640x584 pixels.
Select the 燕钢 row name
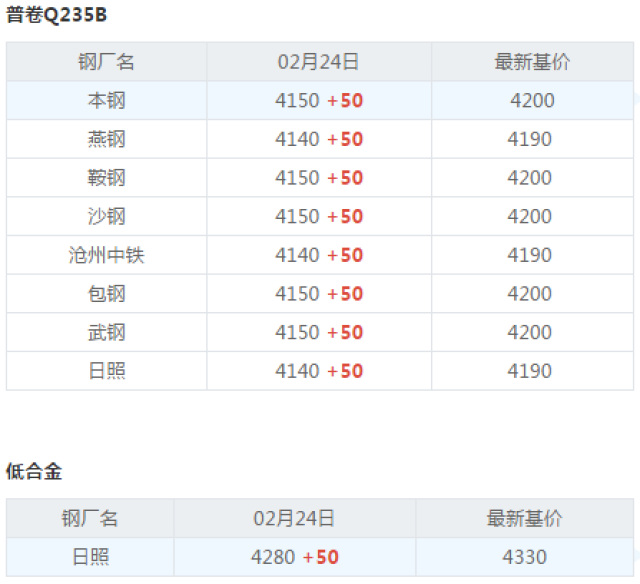click(107, 139)
